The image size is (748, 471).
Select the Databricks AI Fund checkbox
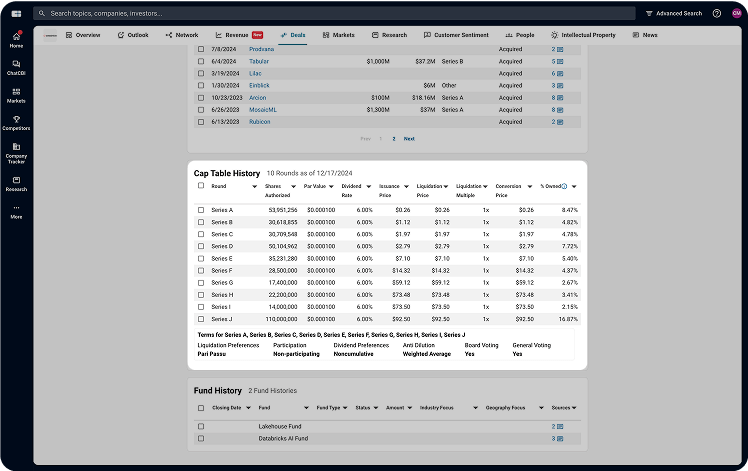click(201, 438)
